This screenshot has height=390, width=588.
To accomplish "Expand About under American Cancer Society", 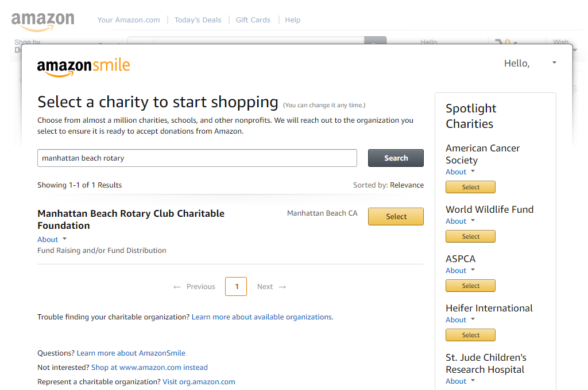I will point(460,172).
